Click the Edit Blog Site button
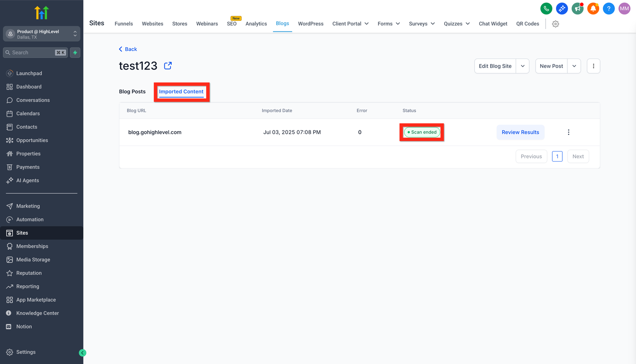The image size is (636, 364). tap(495, 66)
